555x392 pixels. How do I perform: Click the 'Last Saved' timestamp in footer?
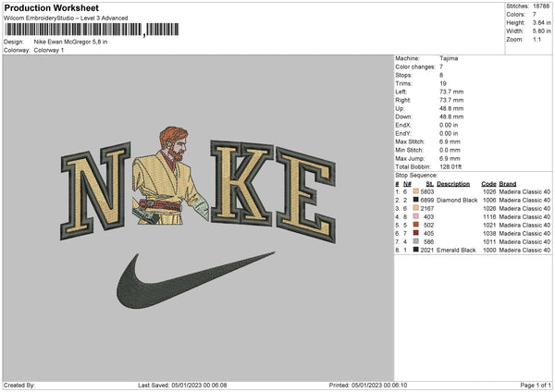tap(182, 386)
